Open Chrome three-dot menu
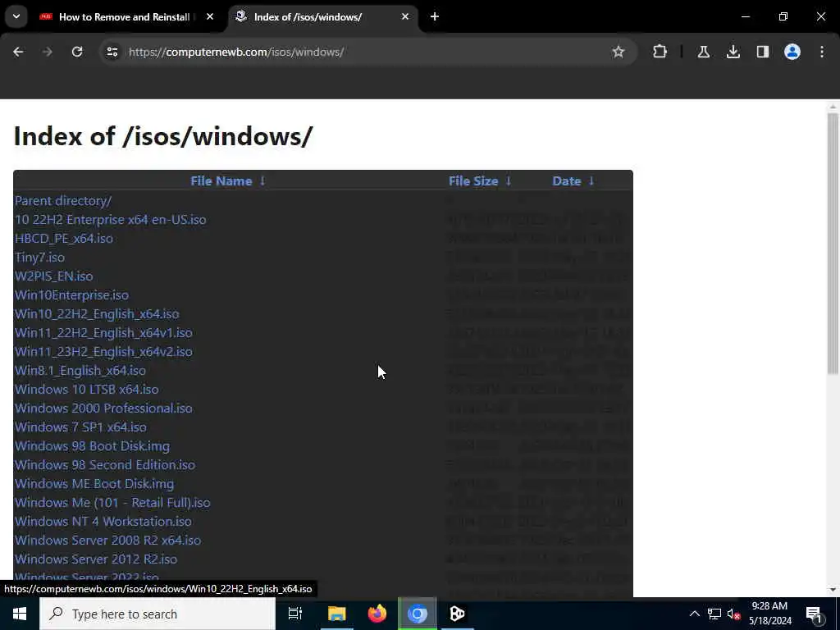The height and width of the screenshot is (630, 840). click(822, 52)
